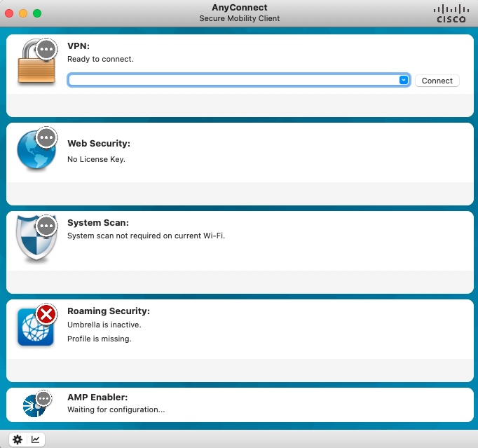Click the Cisco logo

[x=451, y=14]
